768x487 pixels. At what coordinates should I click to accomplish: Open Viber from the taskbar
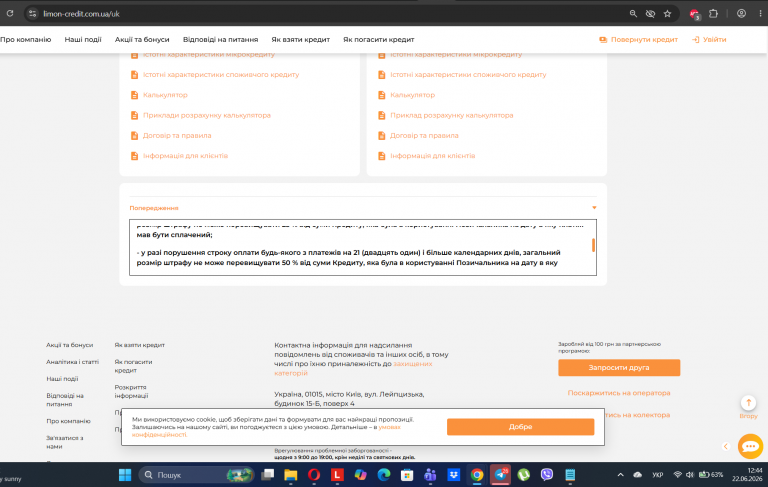click(547, 475)
